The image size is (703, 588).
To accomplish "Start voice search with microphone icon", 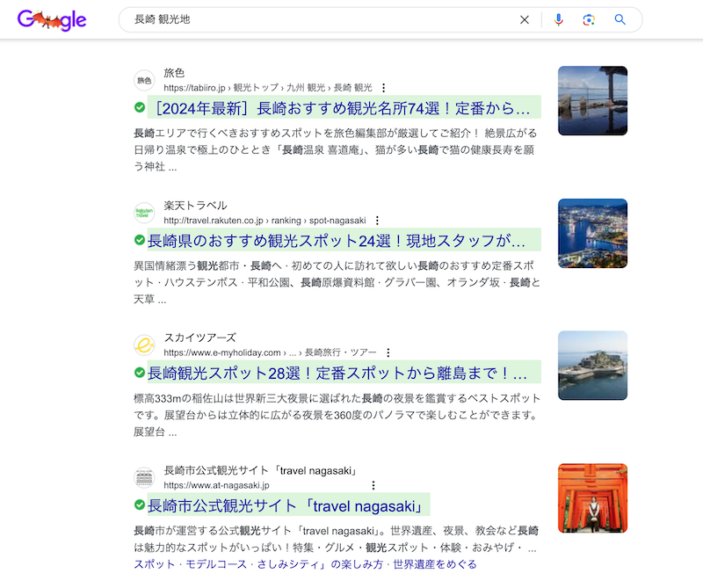I will click(x=558, y=20).
